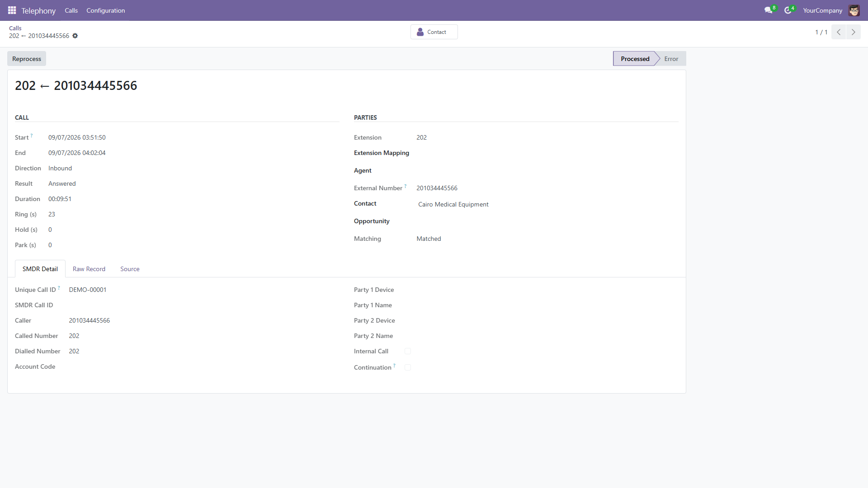Screen dimensions: 868x488
Task: Click the Opportunity field
Action: coord(547,221)
